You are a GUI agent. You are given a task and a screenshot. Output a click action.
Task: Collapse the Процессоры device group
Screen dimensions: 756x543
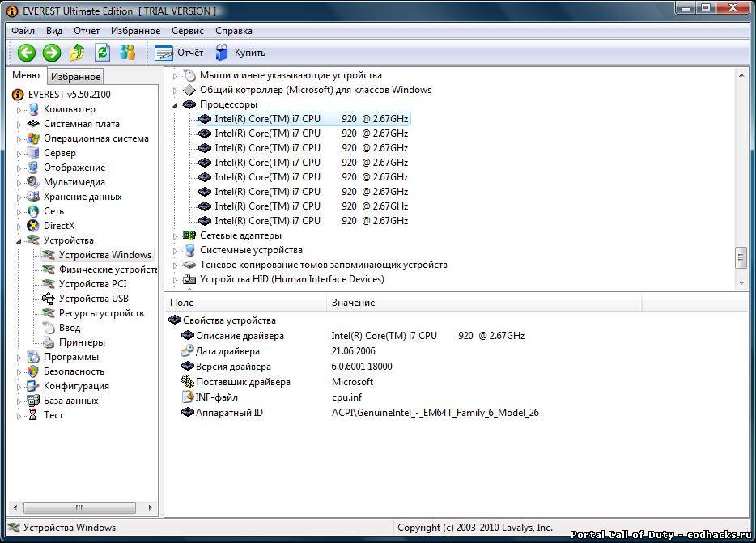(x=176, y=104)
